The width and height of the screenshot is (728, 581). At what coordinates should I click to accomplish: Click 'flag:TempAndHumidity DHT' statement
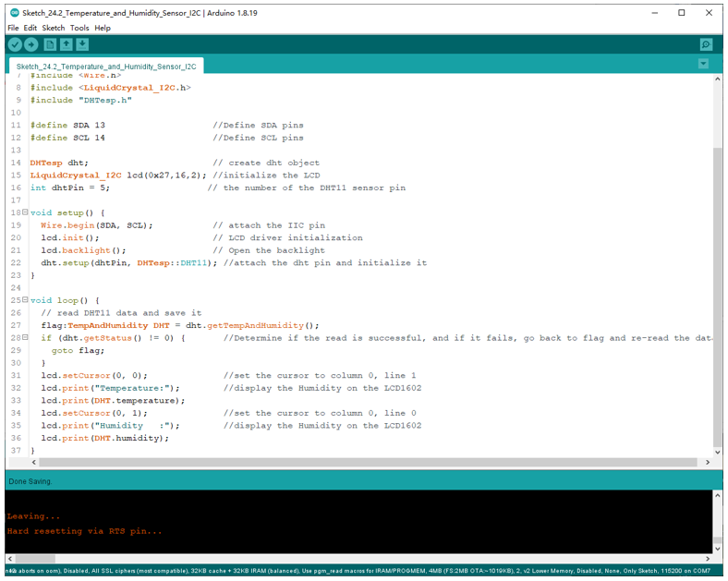coord(105,326)
